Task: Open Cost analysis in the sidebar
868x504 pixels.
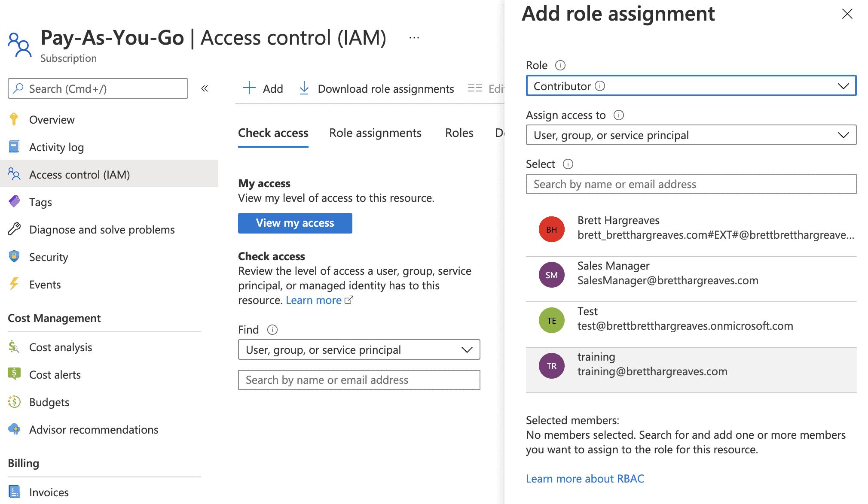Action: [109, 347]
